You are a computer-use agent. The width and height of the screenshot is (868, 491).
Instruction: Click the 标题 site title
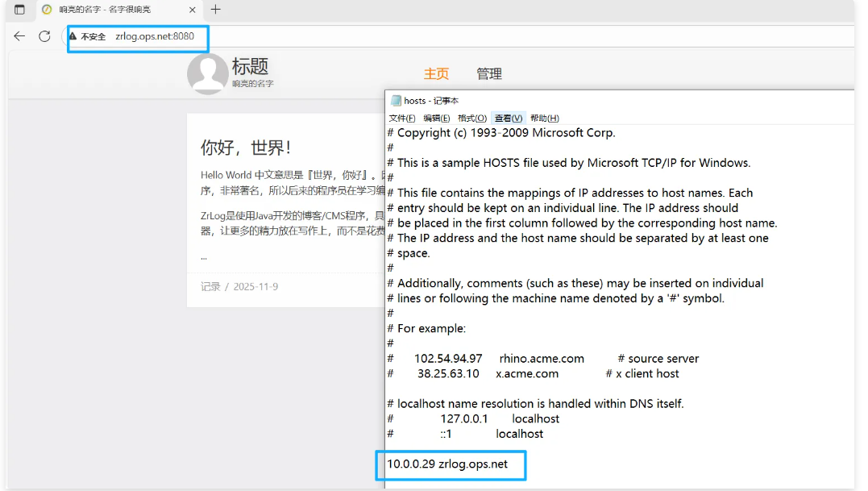click(x=250, y=66)
